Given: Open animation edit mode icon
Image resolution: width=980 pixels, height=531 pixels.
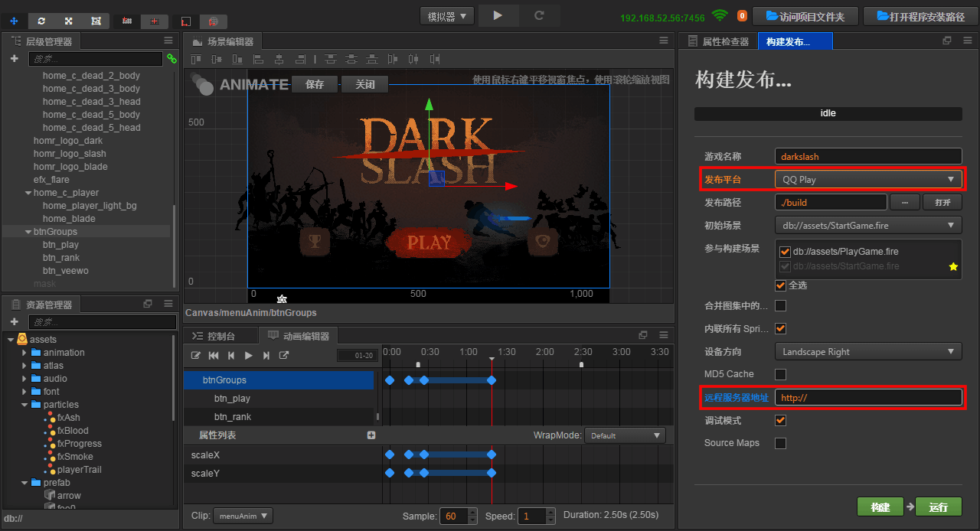Looking at the screenshot, I should 196,356.
